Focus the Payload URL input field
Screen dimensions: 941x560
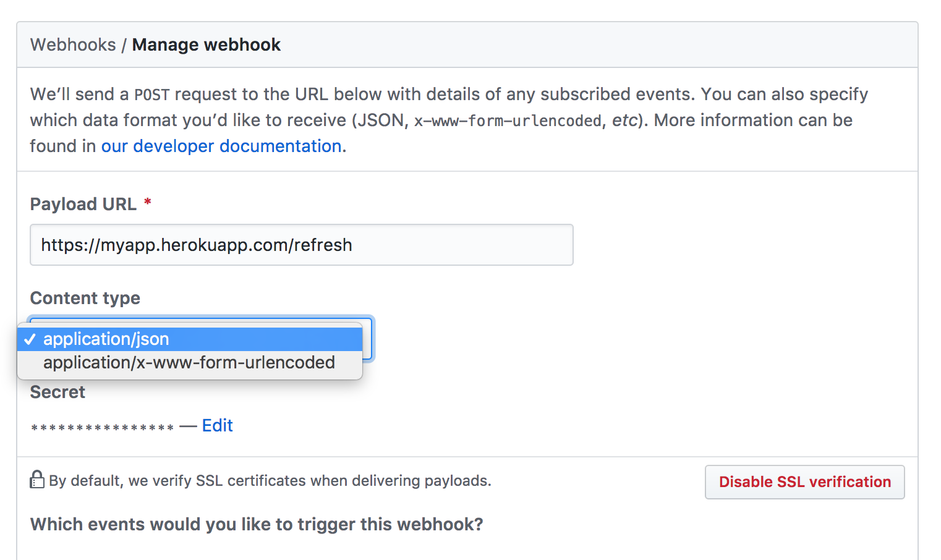[301, 245]
